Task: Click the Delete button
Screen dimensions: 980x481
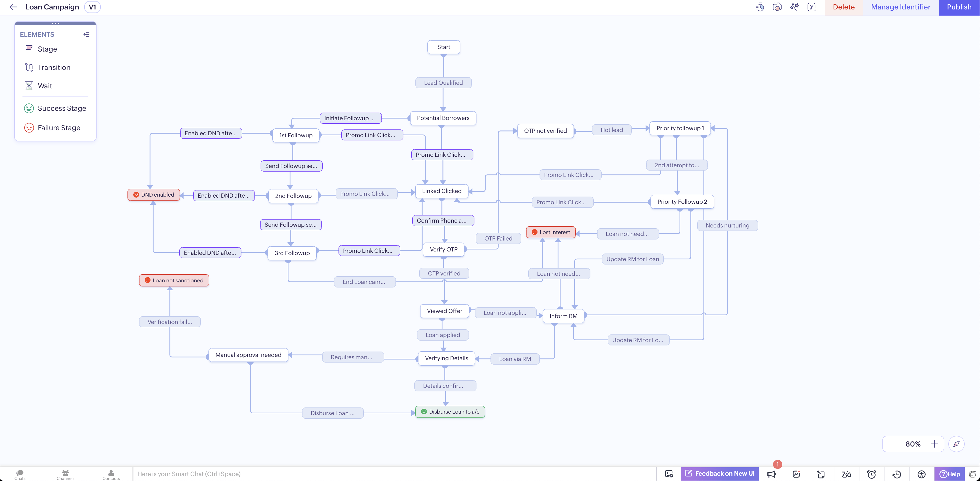Action: pyautogui.click(x=843, y=7)
